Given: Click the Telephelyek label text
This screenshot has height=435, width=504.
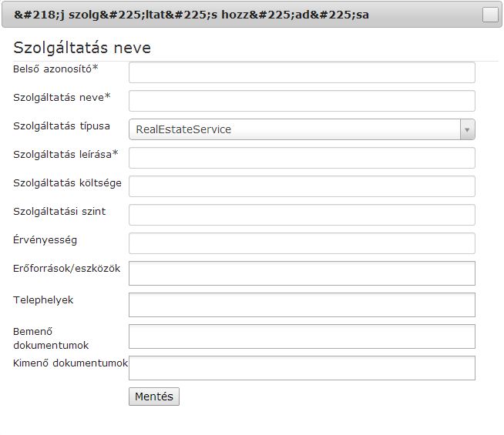Looking at the screenshot, I should click(x=43, y=300).
